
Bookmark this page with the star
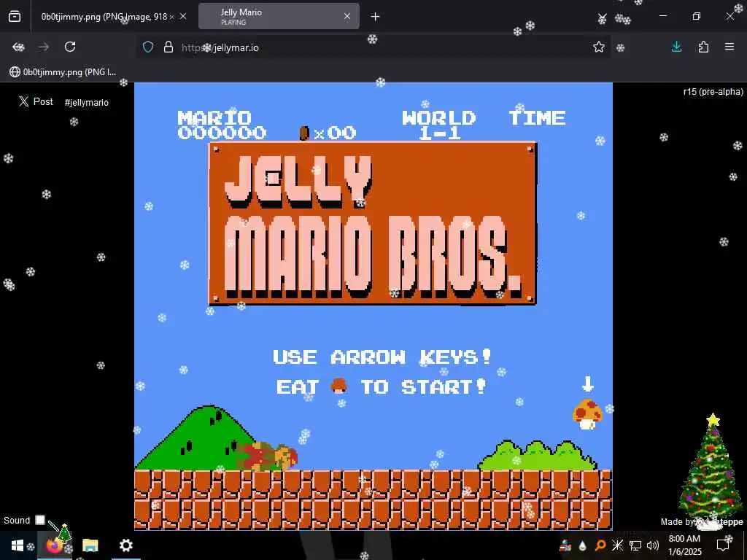pos(599,47)
